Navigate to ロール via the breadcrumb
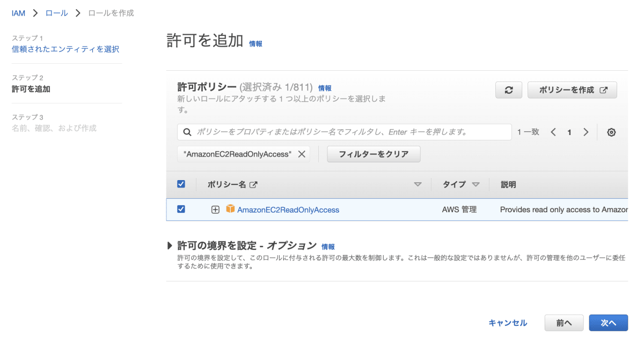Viewport: 644px width, 343px height. (56, 12)
